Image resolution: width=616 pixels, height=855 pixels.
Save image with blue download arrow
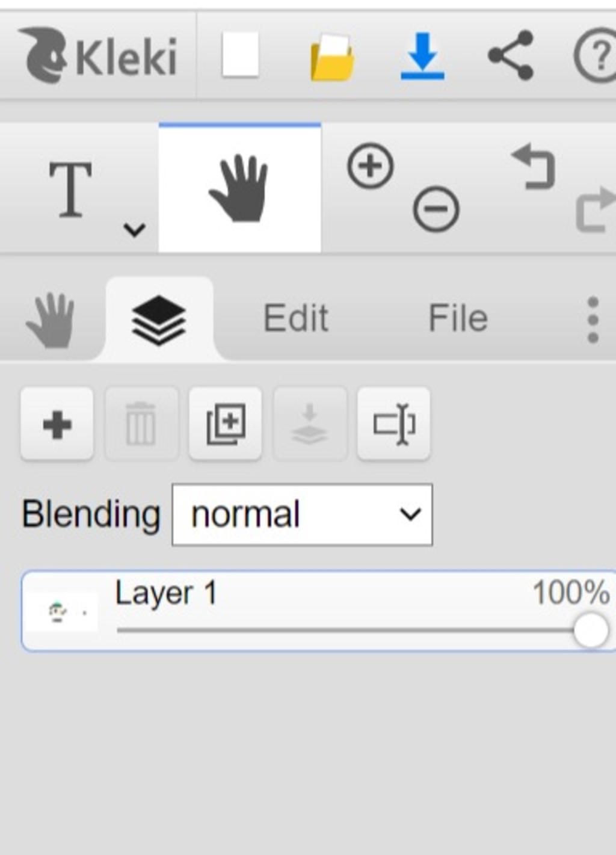click(x=422, y=57)
